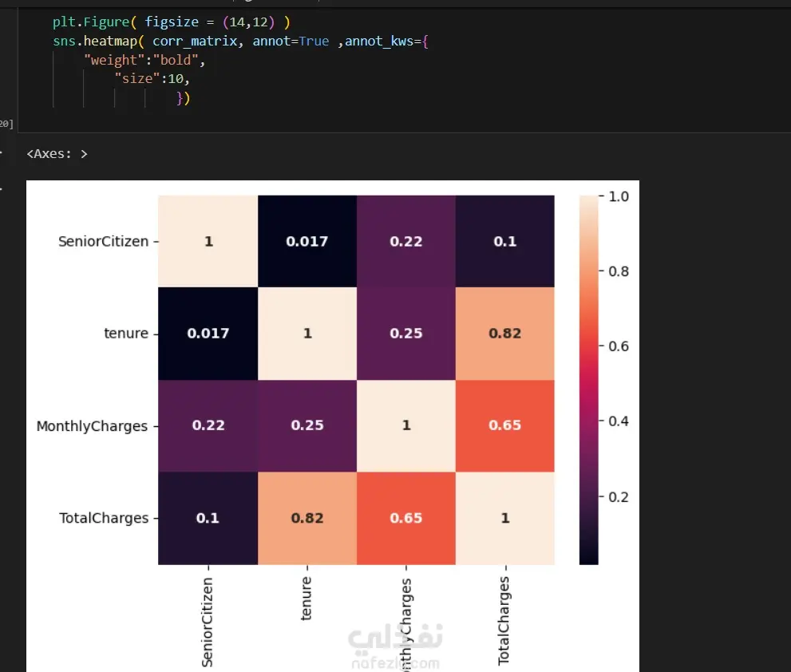Screen dimensions: 791x672
Task: Click heatmap cell tenure row, SeniorCitizen column
Action: 208,334
